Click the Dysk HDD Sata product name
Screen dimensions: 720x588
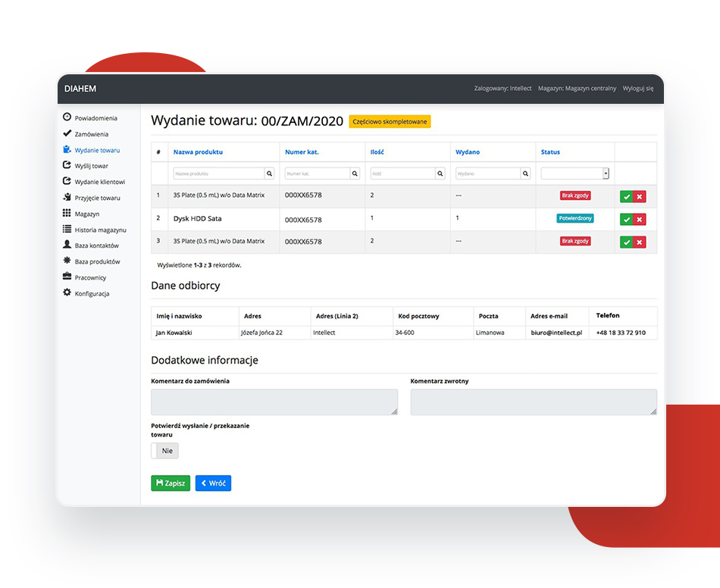tap(198, 218)
